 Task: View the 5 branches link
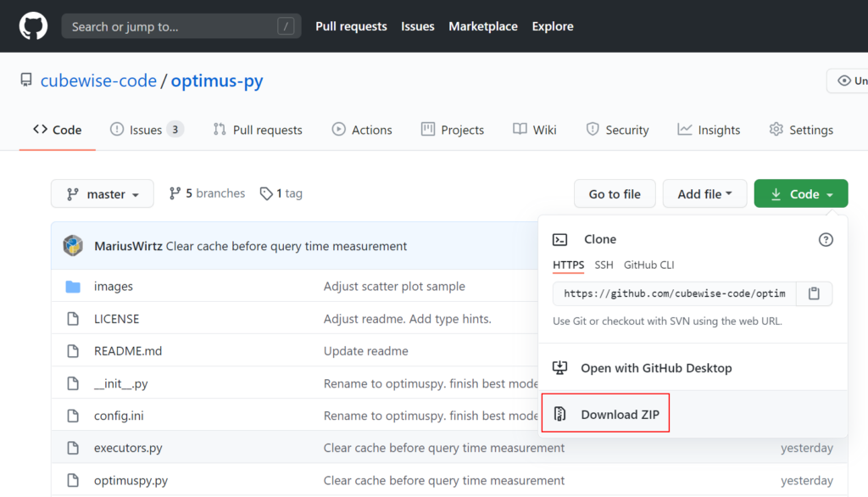pos(207,193)
